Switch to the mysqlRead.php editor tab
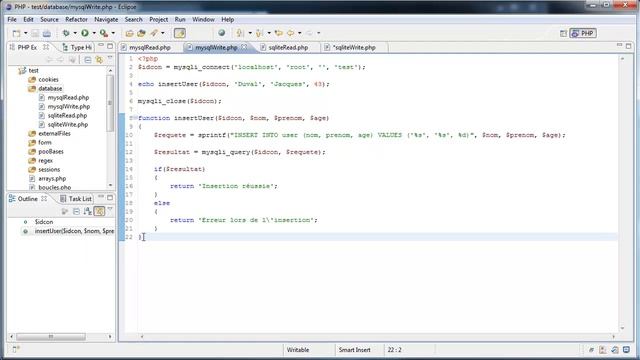640x360 pixels. coord(150,48)
